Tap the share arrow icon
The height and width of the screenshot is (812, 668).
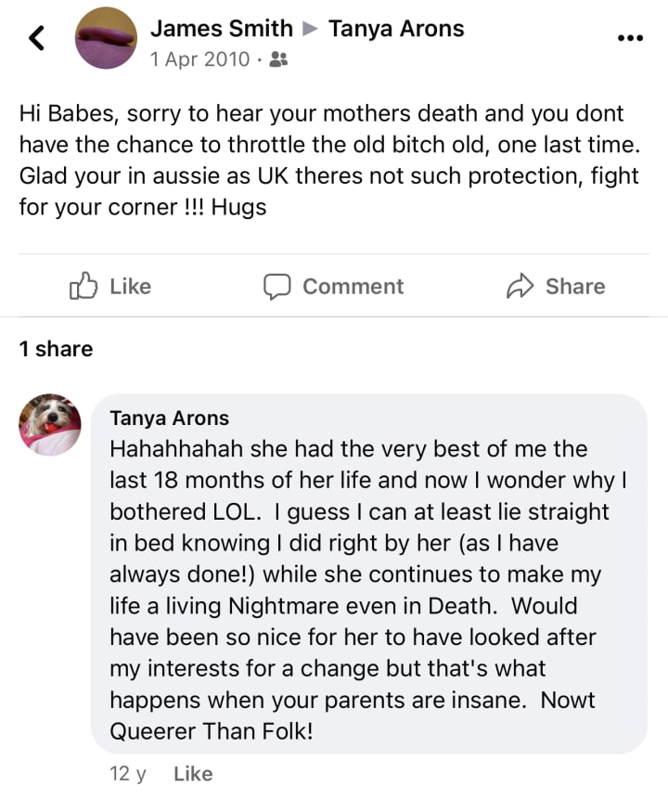point(520,286)
